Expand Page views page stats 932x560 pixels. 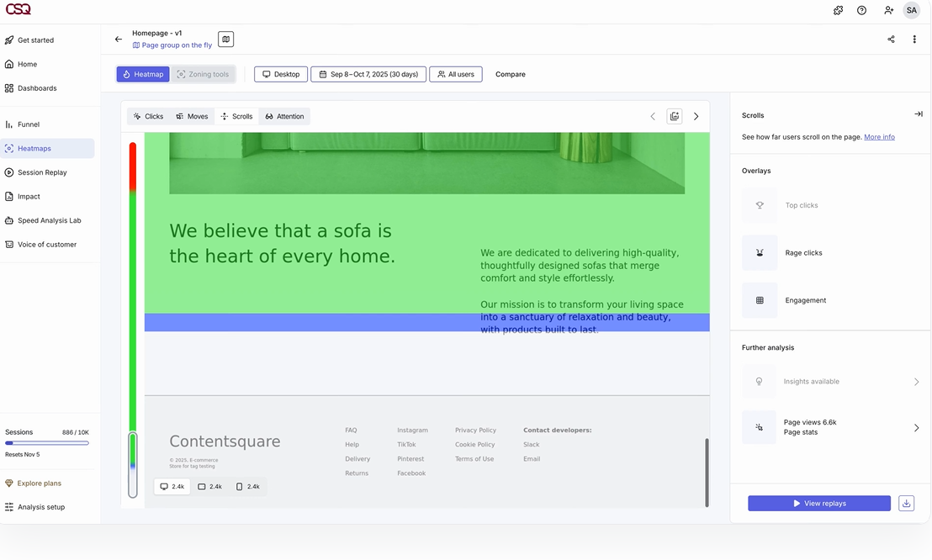click(x=916, y=428)
